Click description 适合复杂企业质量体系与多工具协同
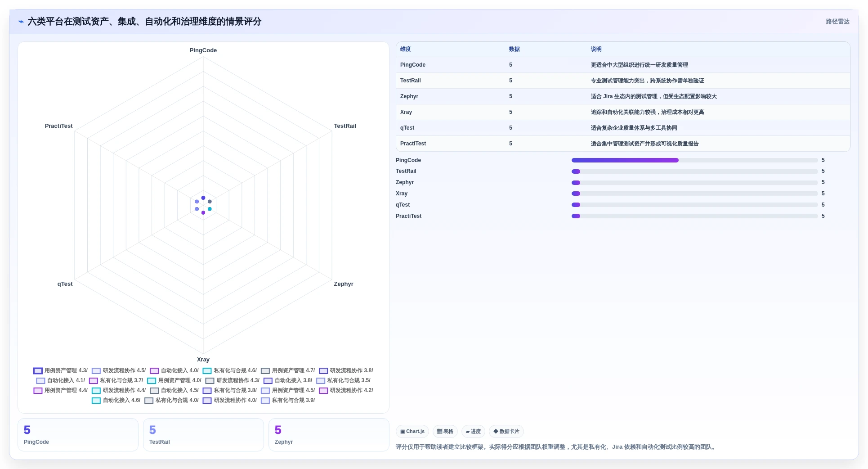Viewport: 868px width, 469px height. coord(634,128)
